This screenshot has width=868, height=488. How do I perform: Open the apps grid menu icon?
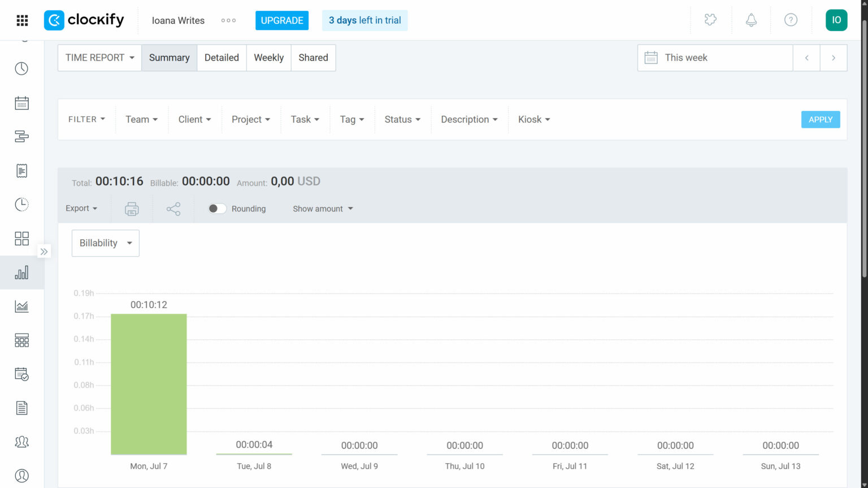point(22,20)
